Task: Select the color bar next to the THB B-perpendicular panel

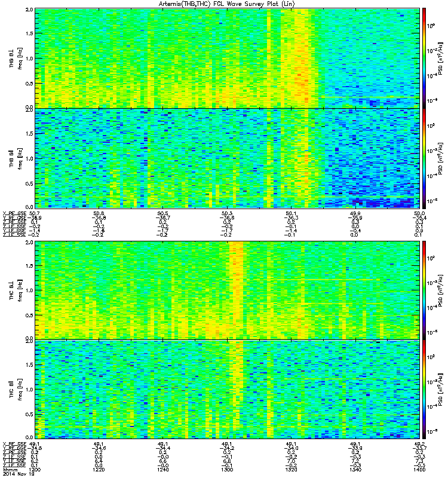Action: pyautogui.click(x=424, y=58)
